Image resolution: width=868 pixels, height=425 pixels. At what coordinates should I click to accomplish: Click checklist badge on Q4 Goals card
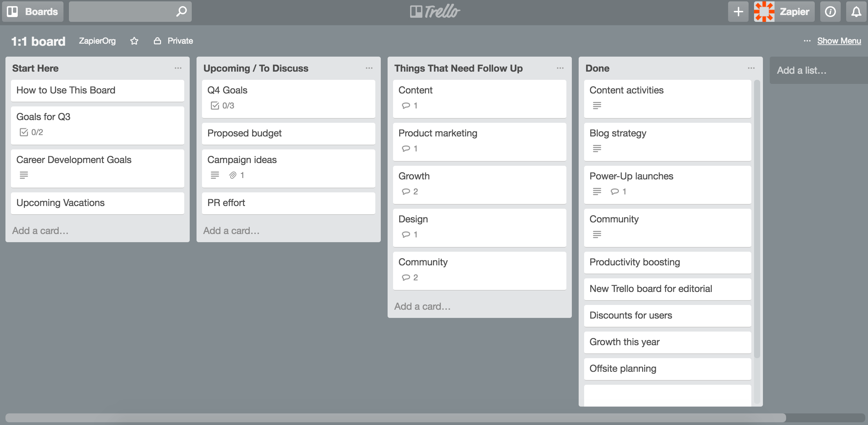(222, 106)
